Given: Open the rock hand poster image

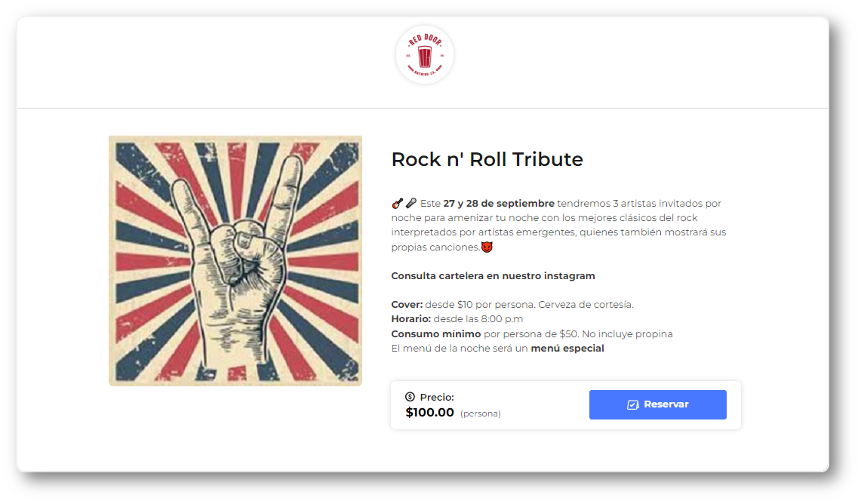Looking at the screenshot, I should [235, 261].
